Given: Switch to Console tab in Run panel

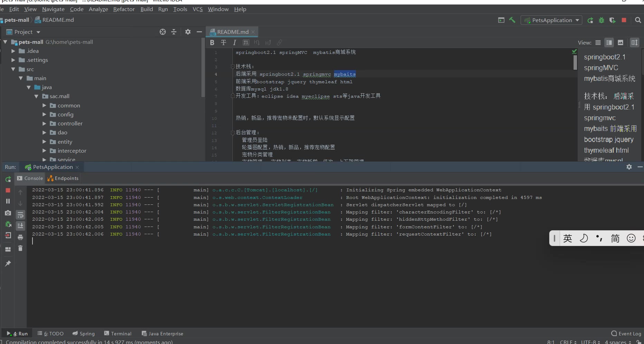Looking at the screenshot, I should tap(30, 178).
